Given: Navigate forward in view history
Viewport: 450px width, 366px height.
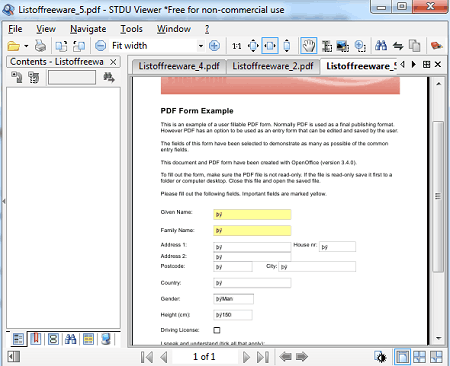Looking at the screenshot, I should [302, 357].
